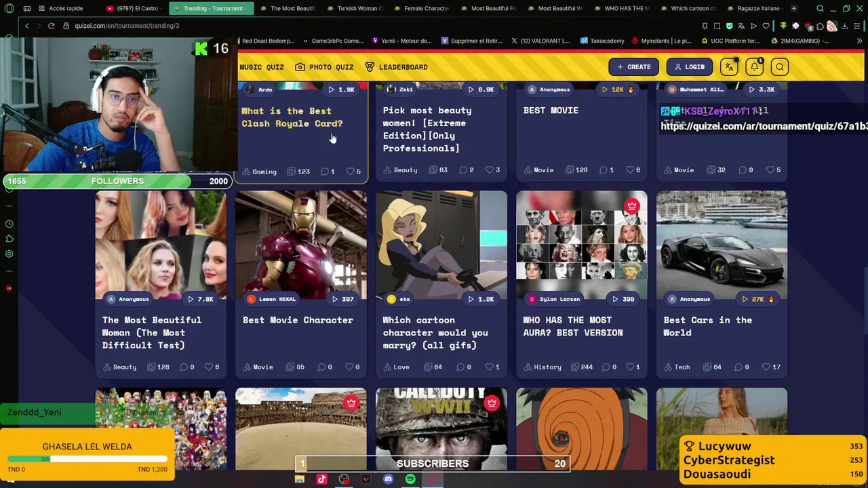Screen dimensions: 868x488
Task: Open the (12) VALORANT bookmark
Action: 540,41
